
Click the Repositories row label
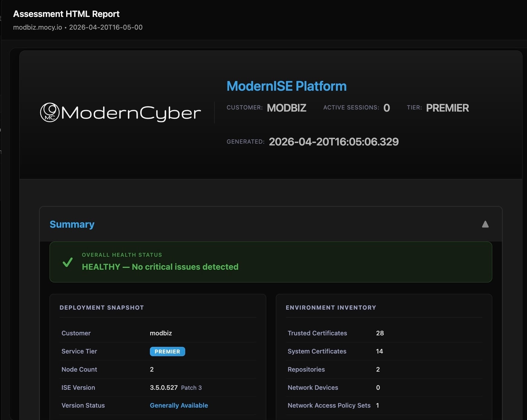[306, 369]
